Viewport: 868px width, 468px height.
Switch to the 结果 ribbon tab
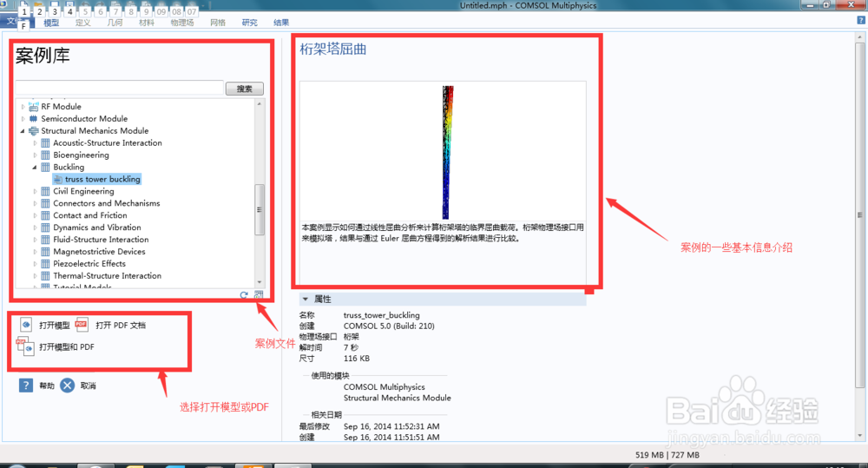pos(281,23)
